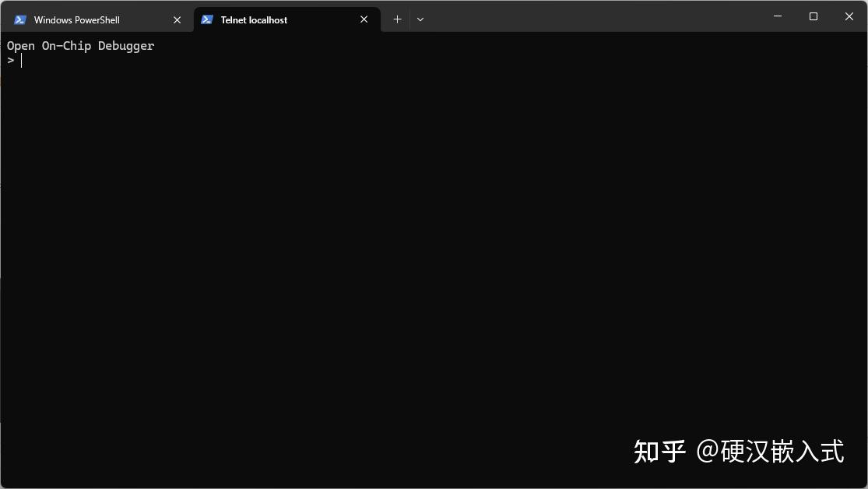This screenshot has width=868, height=489.
Task: Click the empty tab bar area
Action: coord(584,19)
